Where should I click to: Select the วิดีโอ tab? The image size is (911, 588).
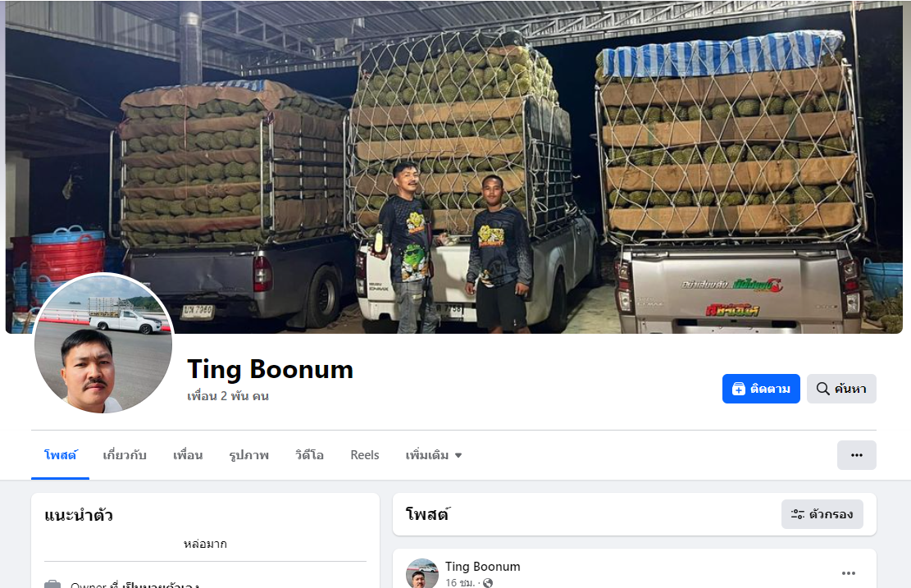pyautogui.click(x=309, y=455)
